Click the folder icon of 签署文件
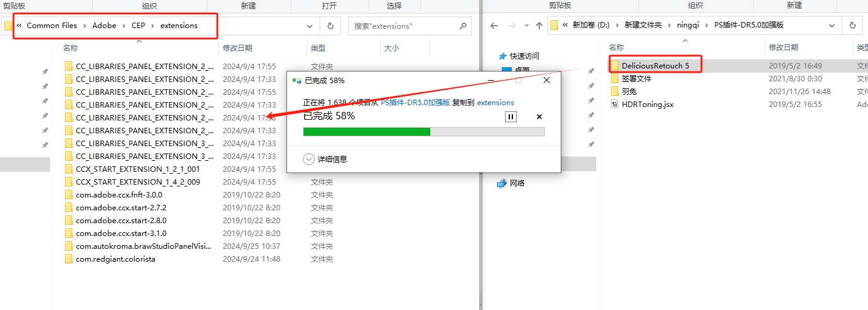The height and width of the screenshot is (310, 868). pyautogui.click(x=615, y=78)
